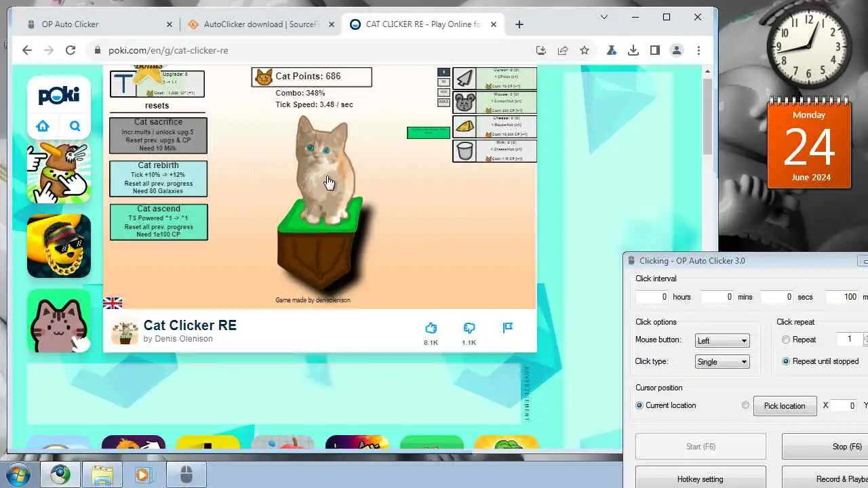Go to Poki home via house icon
The height and width of the screenshot is (488, 868).
click(43, 126)
